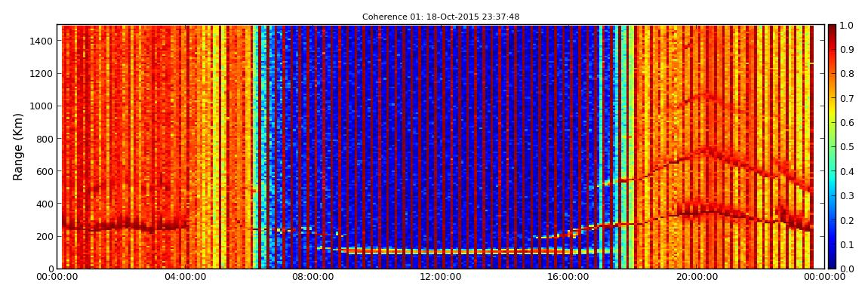Click the 0.0 colorbar scale label
Screen dimensions: 868x307
(x=846, y=269)
